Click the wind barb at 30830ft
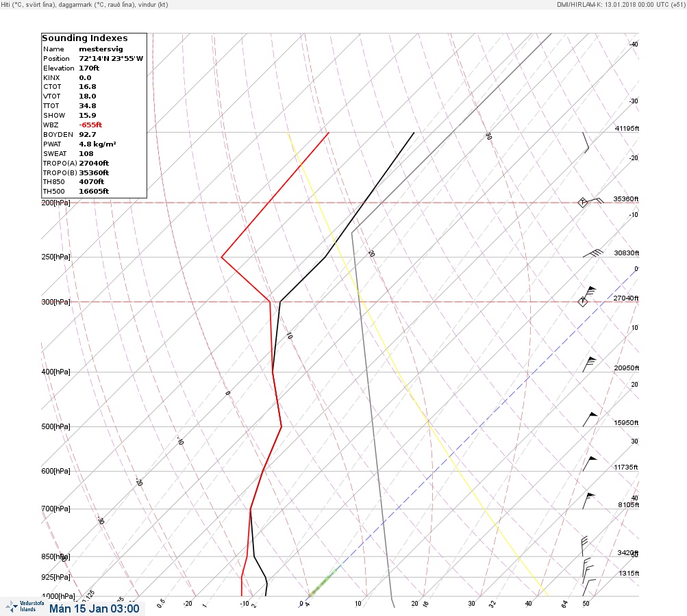Viewport: 687px width, 616px height. pos(593,253)
